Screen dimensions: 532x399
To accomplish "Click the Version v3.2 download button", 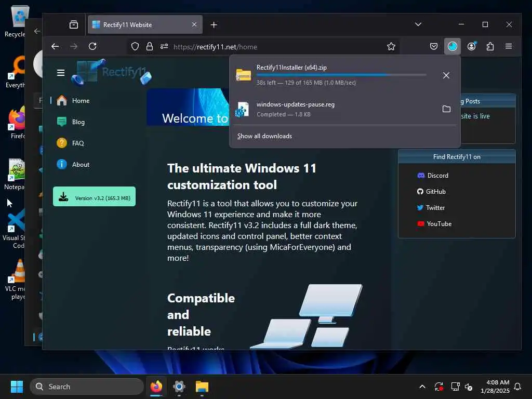I will (95, 196).
